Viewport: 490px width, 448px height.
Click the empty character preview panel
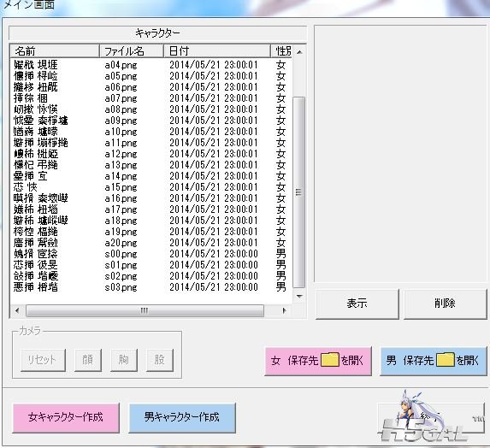click(x=401, y=154)
